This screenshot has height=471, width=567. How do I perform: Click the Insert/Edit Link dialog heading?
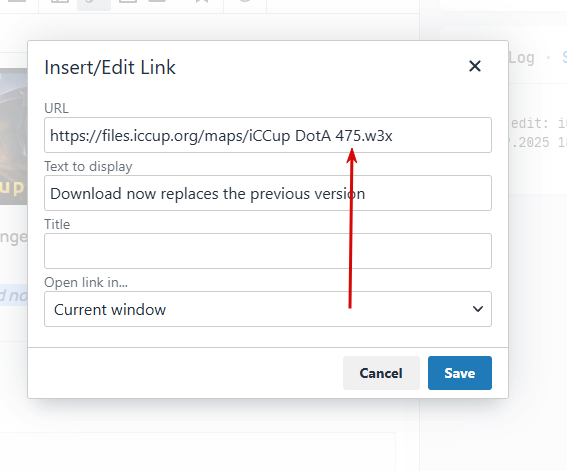[110, 67]
